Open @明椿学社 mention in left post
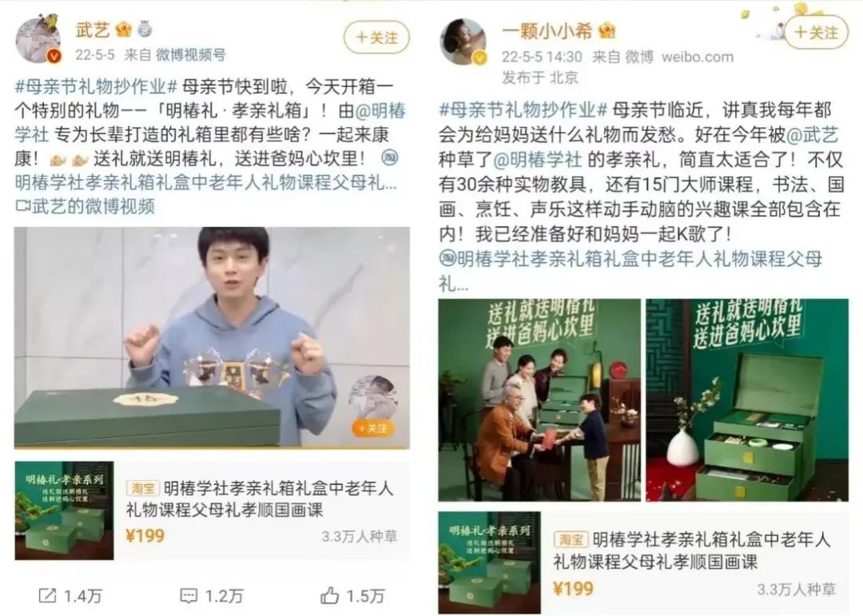 (209, 122)
